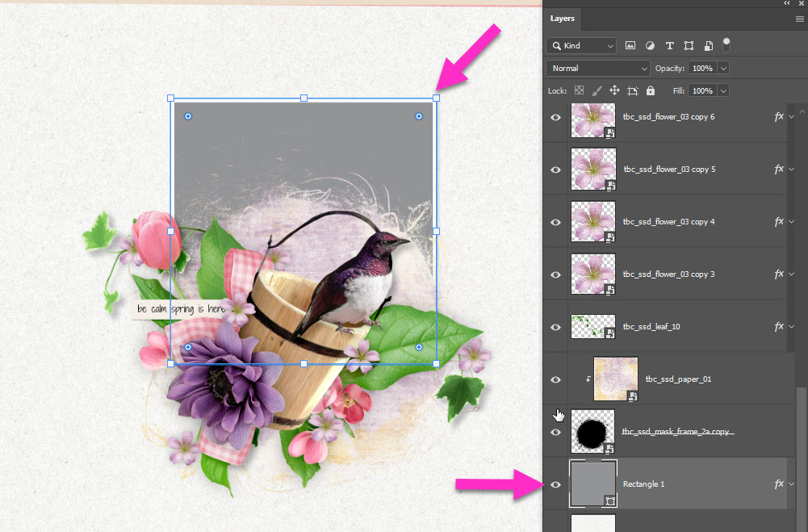Click the Fill percentage field
The width and height of the screenshot is (808, 532).
click(x=703, y=90)
